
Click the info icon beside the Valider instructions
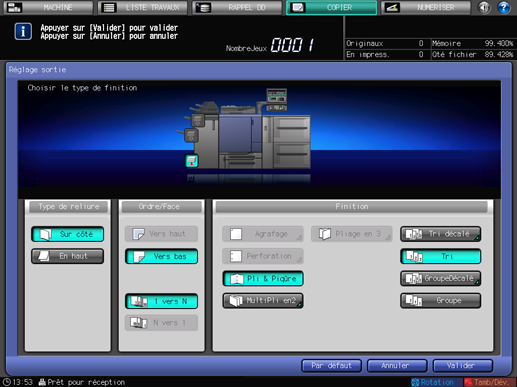point(23,32)
